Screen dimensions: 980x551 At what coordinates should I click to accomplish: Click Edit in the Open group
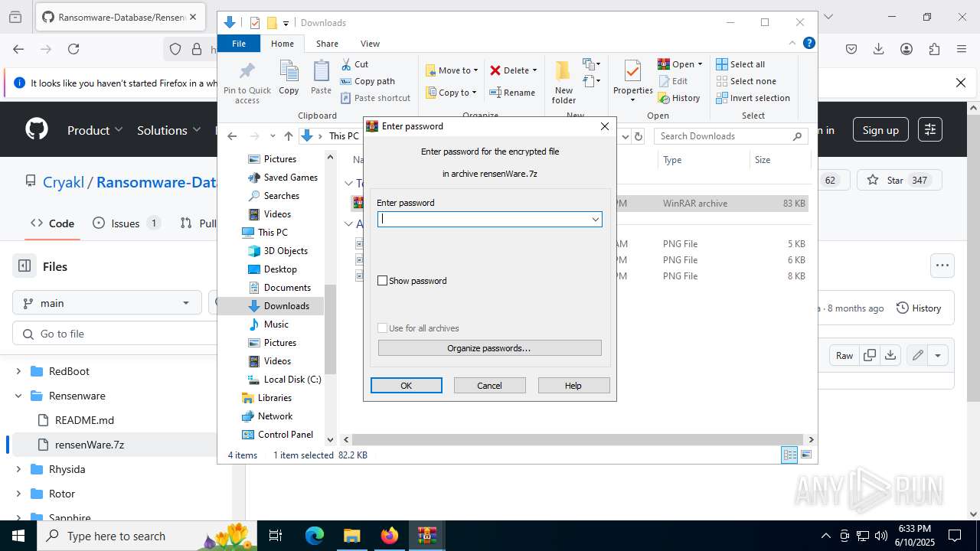pos(673,81)
